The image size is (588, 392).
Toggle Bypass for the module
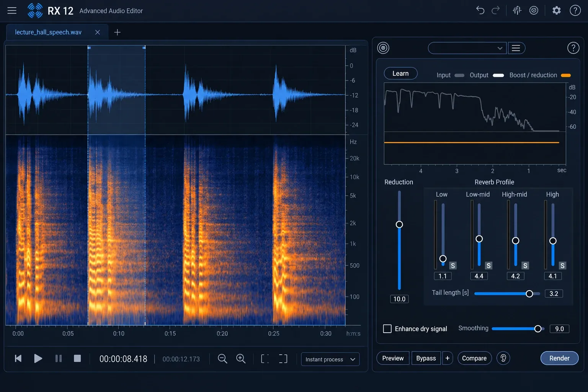click(x=426, y=358)
